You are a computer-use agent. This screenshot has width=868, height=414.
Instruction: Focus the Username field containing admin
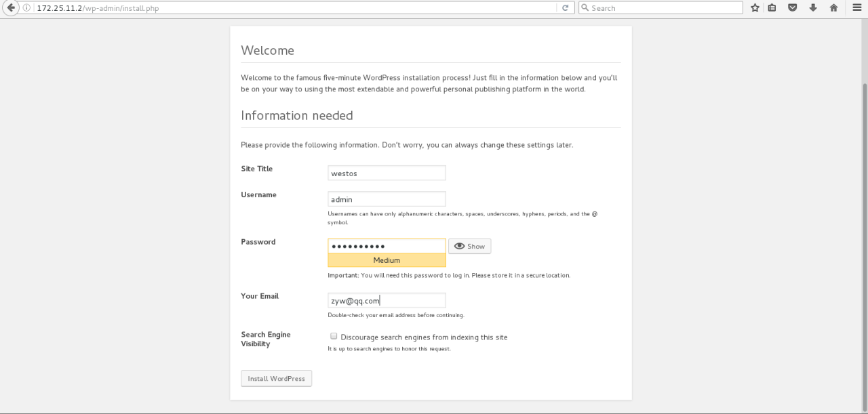(387, 199)
